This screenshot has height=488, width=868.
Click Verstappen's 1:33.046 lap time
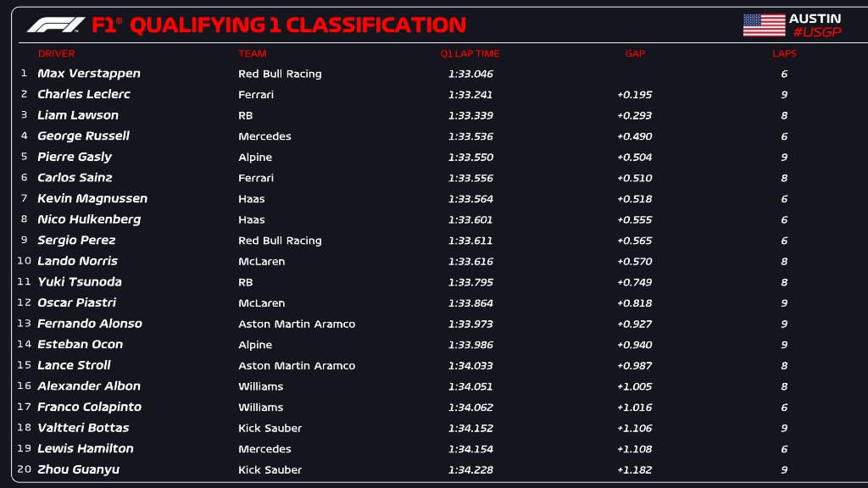coord(470,74)
